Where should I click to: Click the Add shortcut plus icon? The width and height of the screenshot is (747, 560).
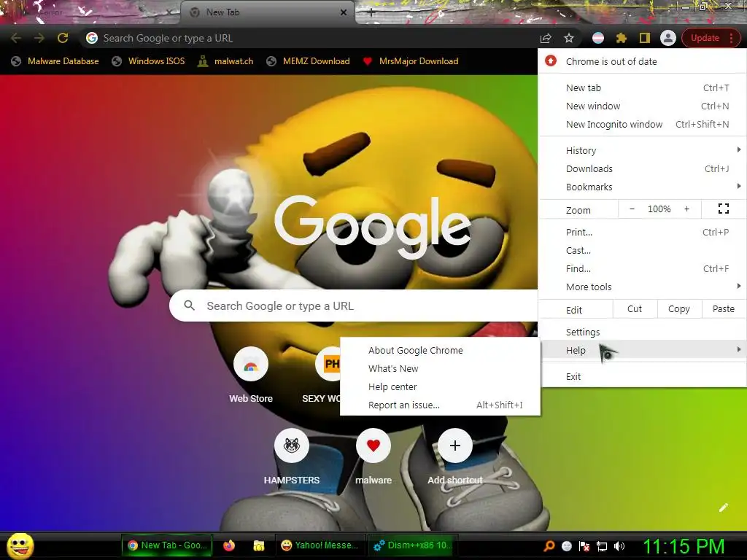point(455,446)
